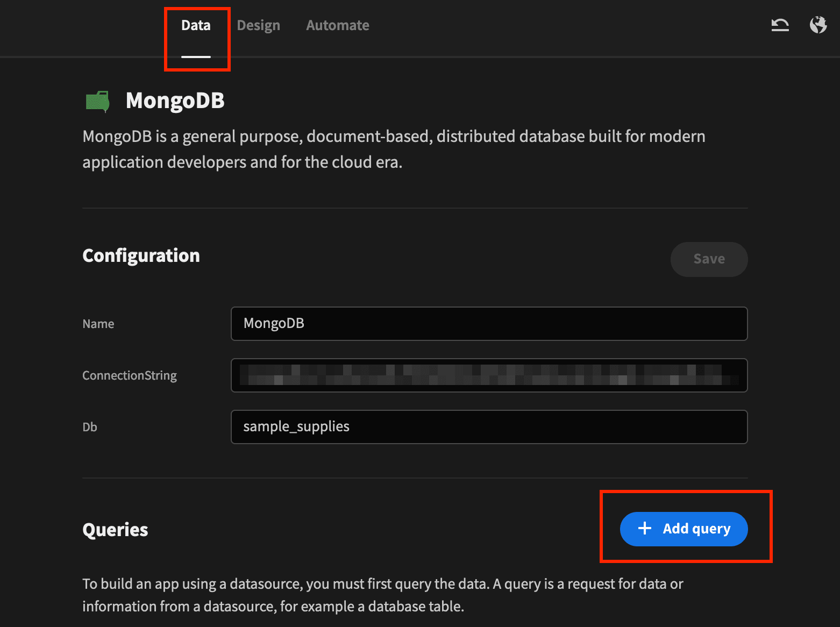Click the undo arrow icon
Image resolution: width=840 pixels, height=627 pixels.
coord(780,25)
